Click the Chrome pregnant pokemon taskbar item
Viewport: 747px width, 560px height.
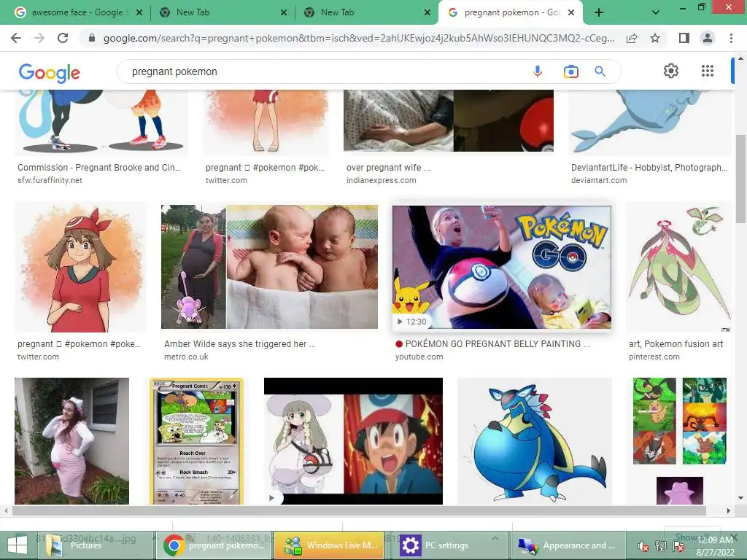(x=214, y=545)
